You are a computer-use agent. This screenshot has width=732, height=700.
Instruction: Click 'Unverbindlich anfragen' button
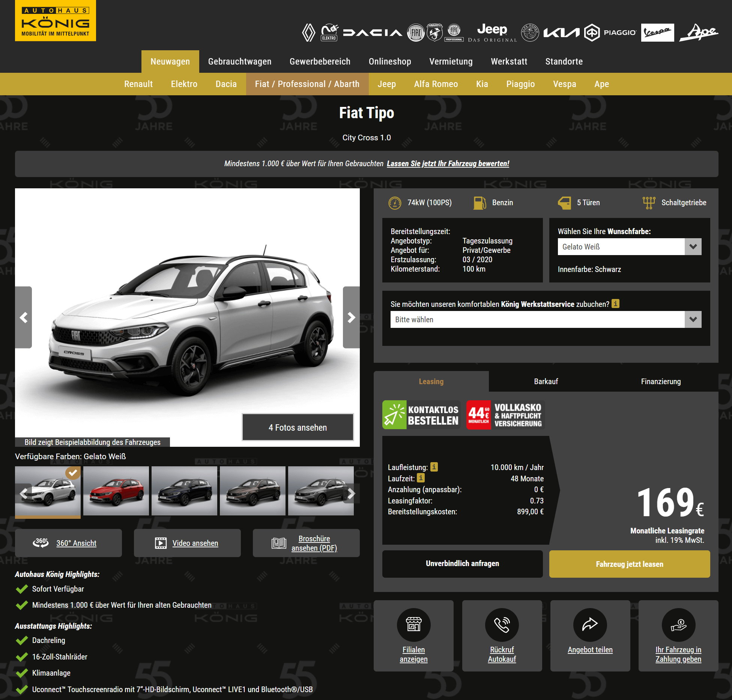(x=463, y=563)
